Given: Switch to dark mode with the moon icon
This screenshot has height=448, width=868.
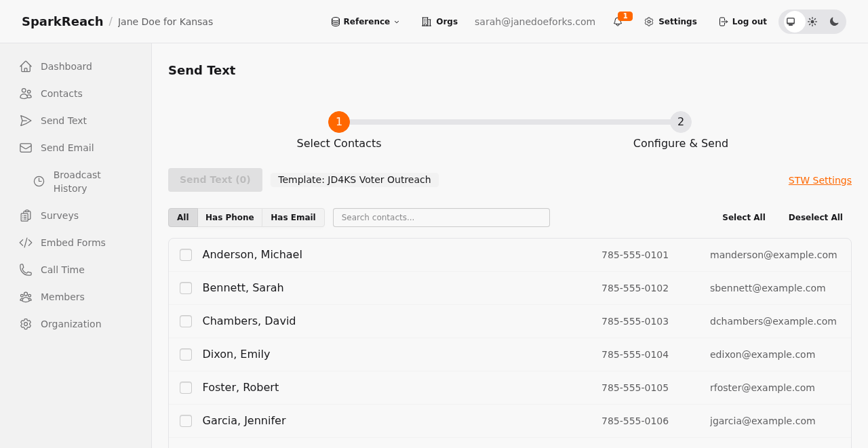Looking at the screenshot, I should 833,21.
